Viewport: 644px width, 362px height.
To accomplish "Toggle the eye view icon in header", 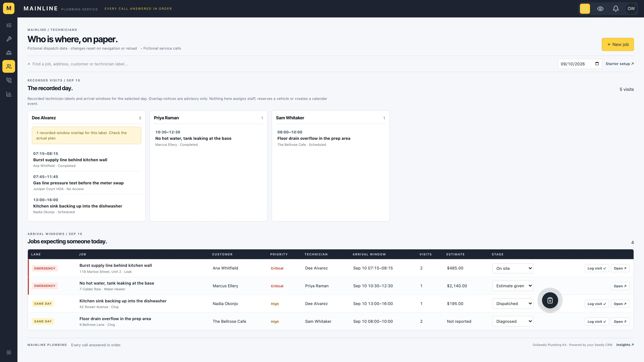I will click(600, 9).
